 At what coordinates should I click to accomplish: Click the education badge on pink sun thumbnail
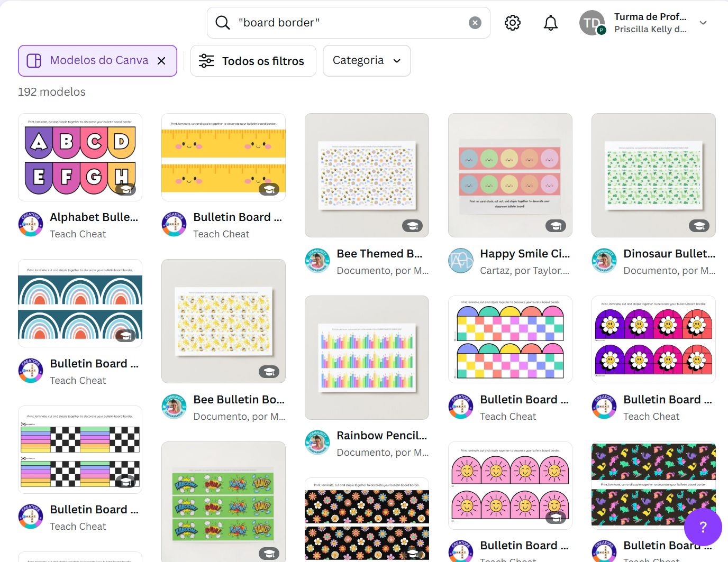(x=556, y=518)
